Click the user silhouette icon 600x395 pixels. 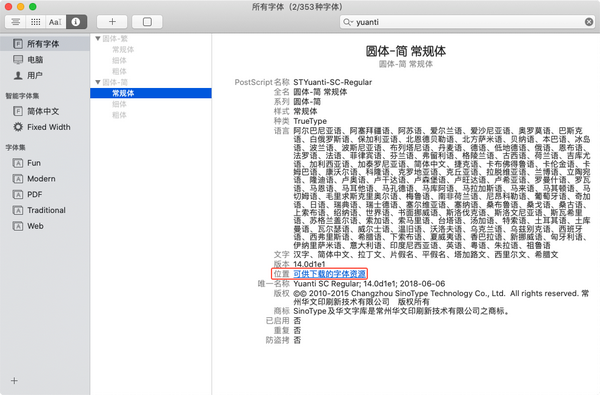tap(18, 75)
